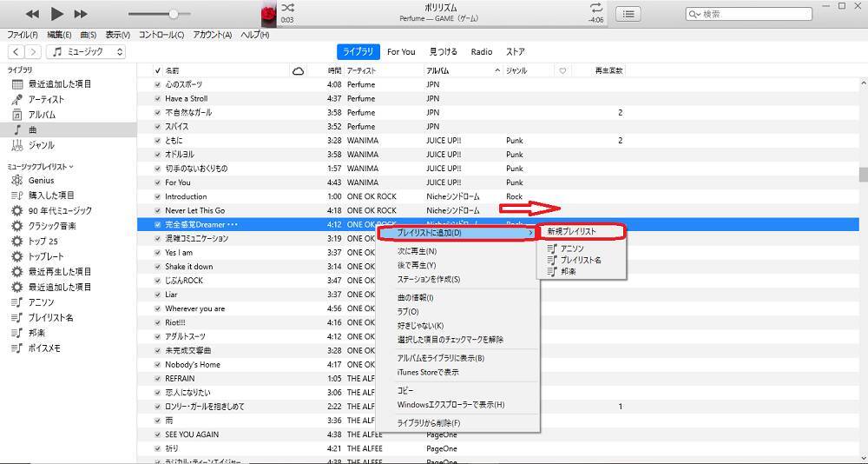Switch to the For You tab
Image resolution: width=868 pixels, height=464 pixels.
click(x=401, y=52)
